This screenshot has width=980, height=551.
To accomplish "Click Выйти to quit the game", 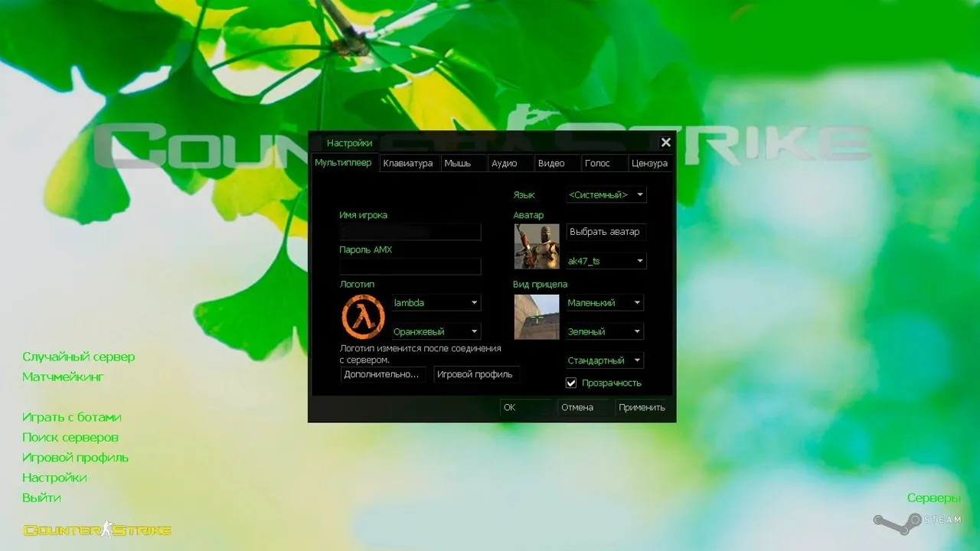I will [41, 497].
